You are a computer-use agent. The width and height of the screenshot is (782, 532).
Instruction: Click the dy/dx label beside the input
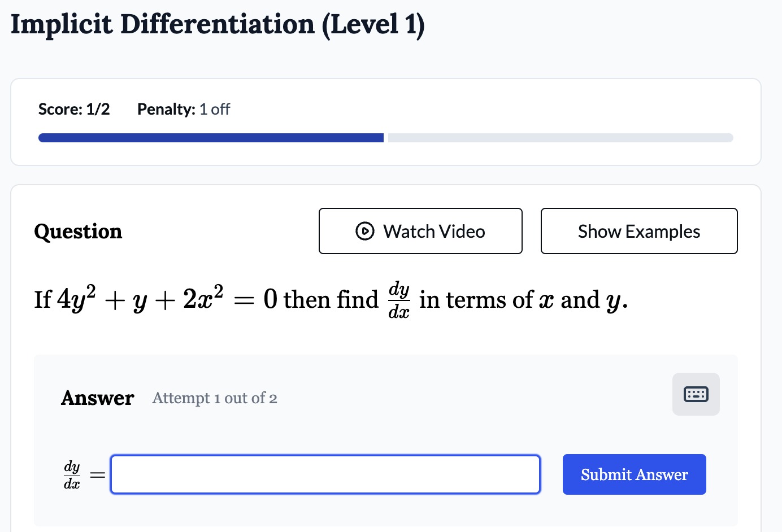72,475
